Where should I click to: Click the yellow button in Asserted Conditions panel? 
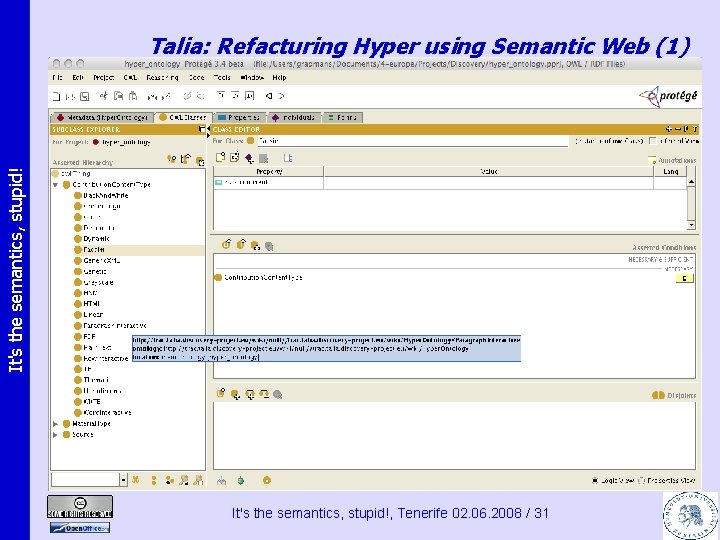click(685, 278)
